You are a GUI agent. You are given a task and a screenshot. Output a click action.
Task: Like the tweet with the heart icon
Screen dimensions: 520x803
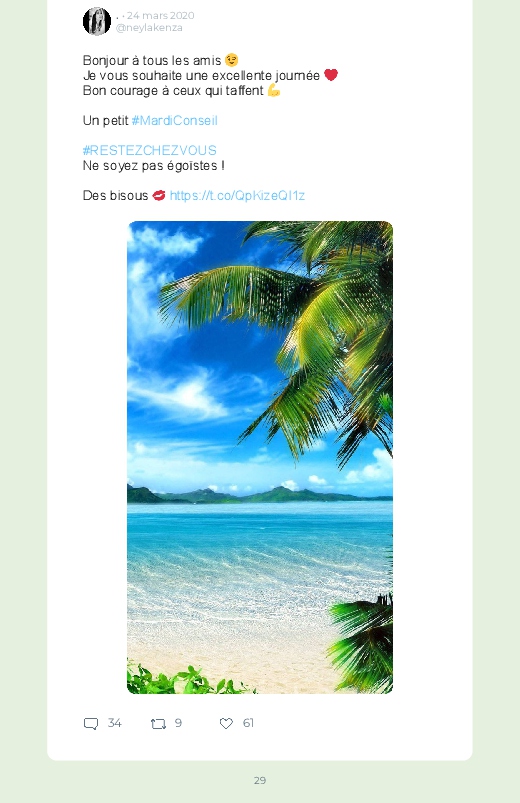pos(226,723)
